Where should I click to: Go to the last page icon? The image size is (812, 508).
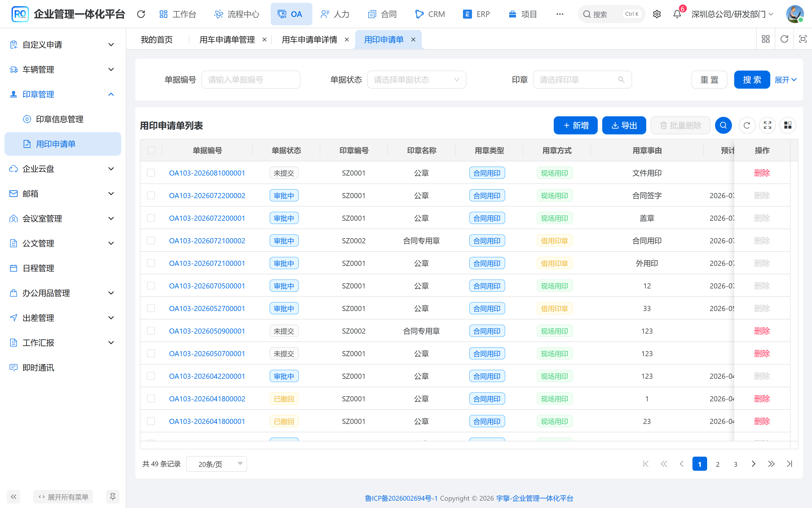pos(789,464)
